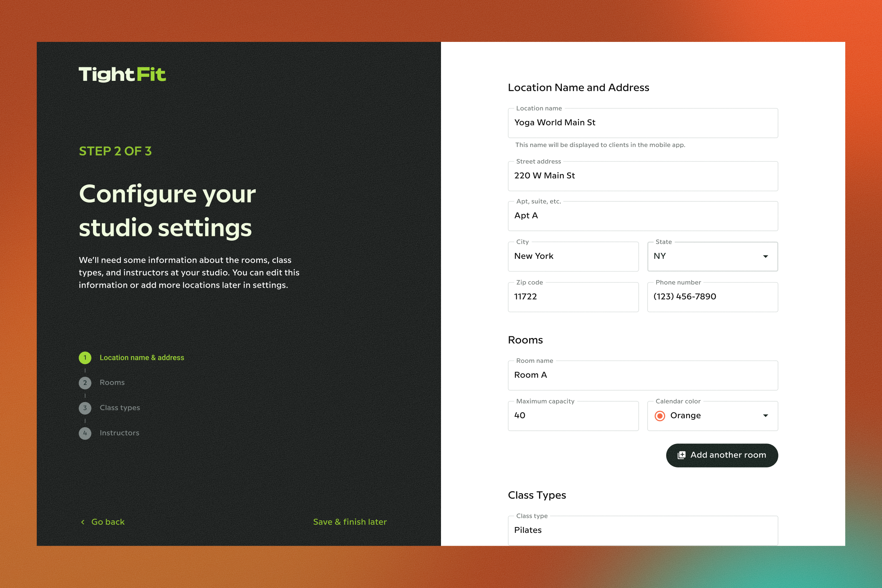882x588 pixels.
Task: Jump to Class types step
Action: [120, 408]
